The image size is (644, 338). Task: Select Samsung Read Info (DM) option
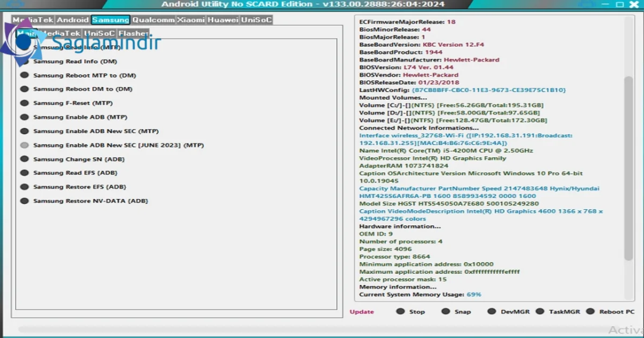tap(68, 61)
